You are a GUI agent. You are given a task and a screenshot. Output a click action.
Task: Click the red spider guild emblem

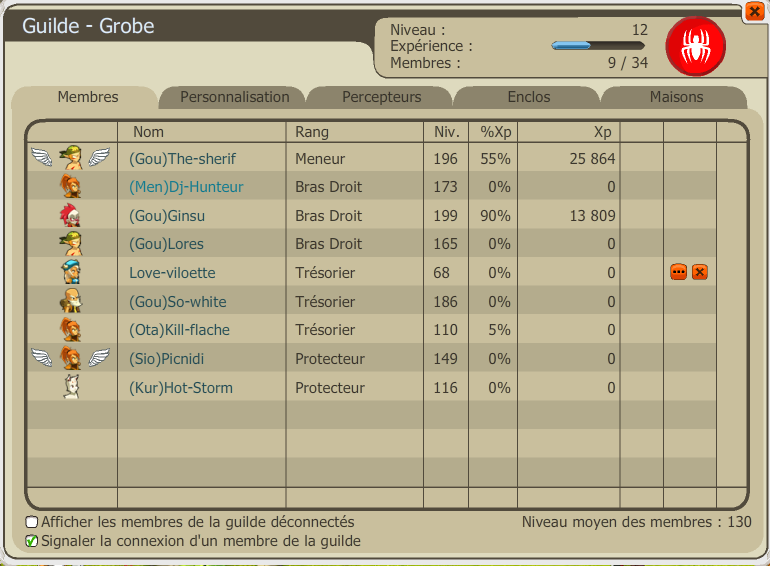tap(695, 46)
